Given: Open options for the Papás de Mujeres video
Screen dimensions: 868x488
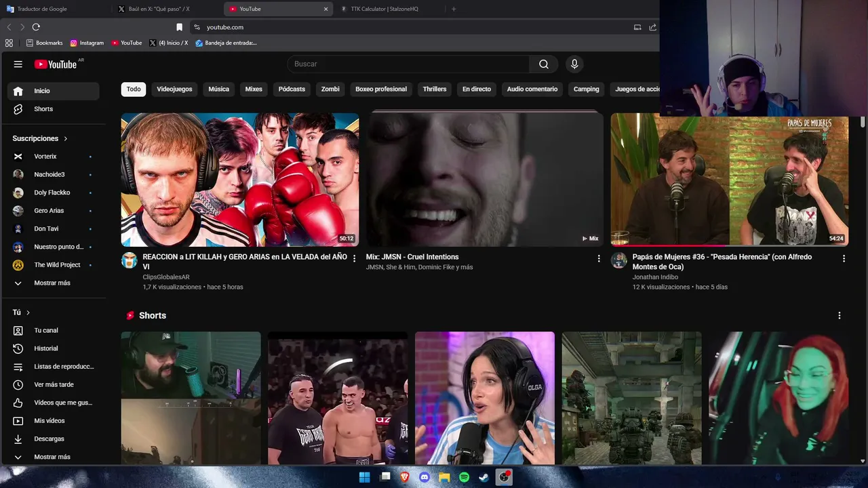Looking at the screenshot, I should [844, 258].
